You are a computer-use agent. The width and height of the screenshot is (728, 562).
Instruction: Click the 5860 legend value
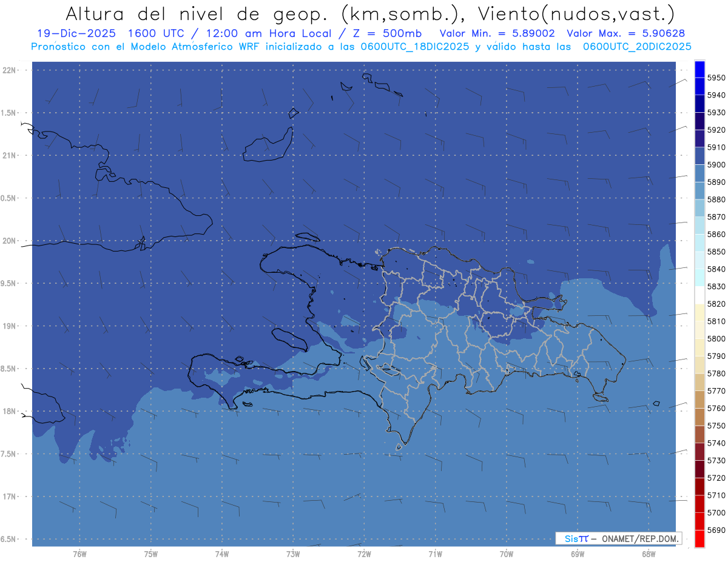click(x=716, y=235)
